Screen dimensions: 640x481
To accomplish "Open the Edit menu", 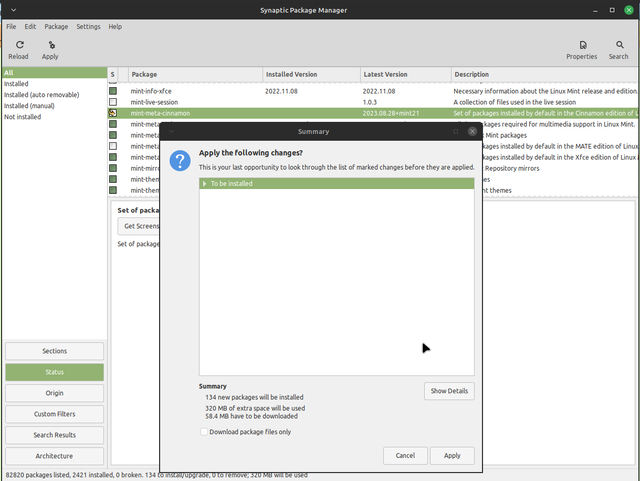I will coord(30,27).
